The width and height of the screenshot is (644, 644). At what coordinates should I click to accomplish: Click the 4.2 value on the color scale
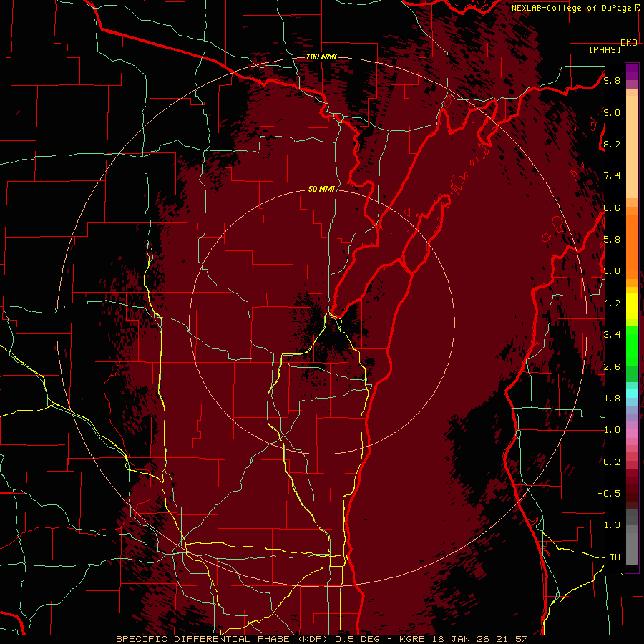[612, 303]
